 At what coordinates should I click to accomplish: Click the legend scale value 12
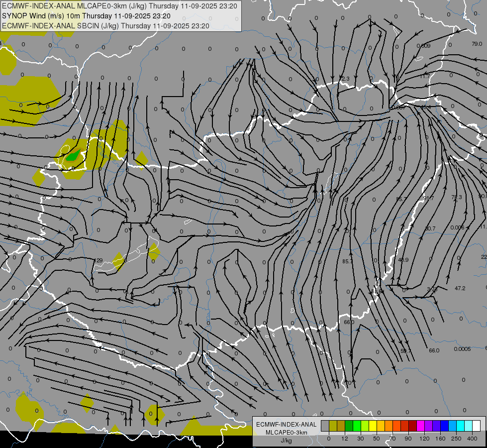(x=345, y=439)
